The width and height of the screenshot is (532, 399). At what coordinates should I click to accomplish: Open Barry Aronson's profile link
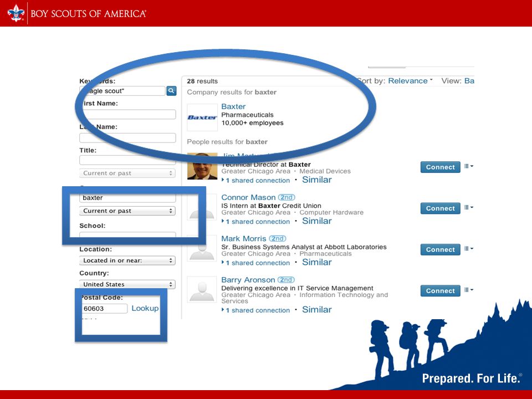[x=248, y=280]
